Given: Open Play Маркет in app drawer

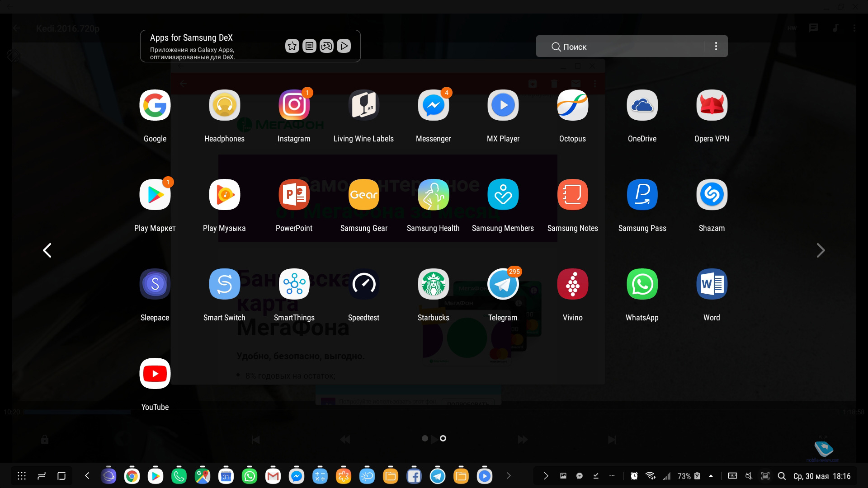Looking at the screenshot, I should pyautogui.click(x=155, y=195).
